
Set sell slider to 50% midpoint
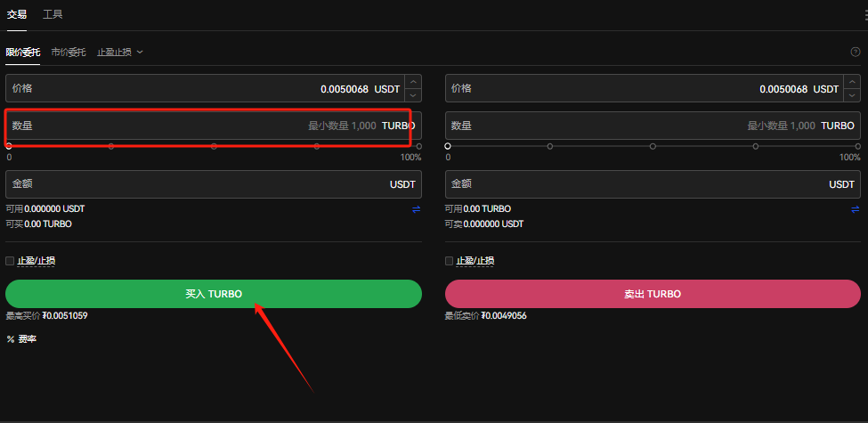pyautogui.click(x=653, y=146)
